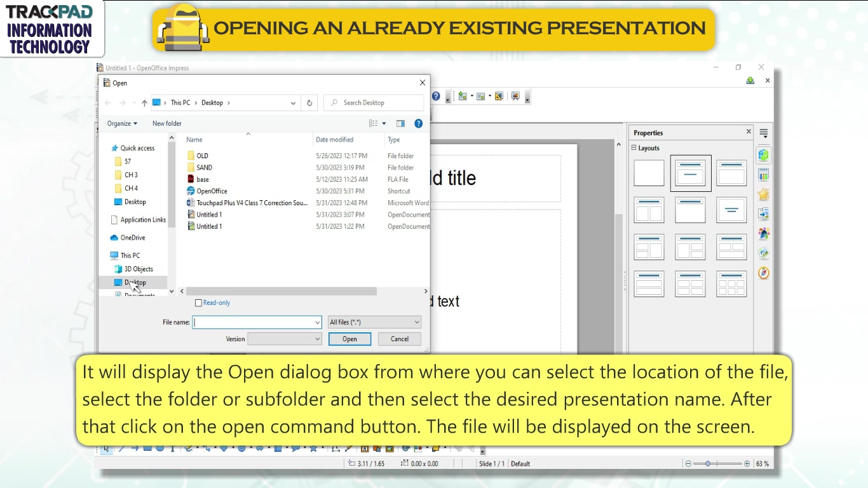The width and height of the screenshot is (868, 488).
Task: Open the All files type dropdown
Action: click(374, 322)
